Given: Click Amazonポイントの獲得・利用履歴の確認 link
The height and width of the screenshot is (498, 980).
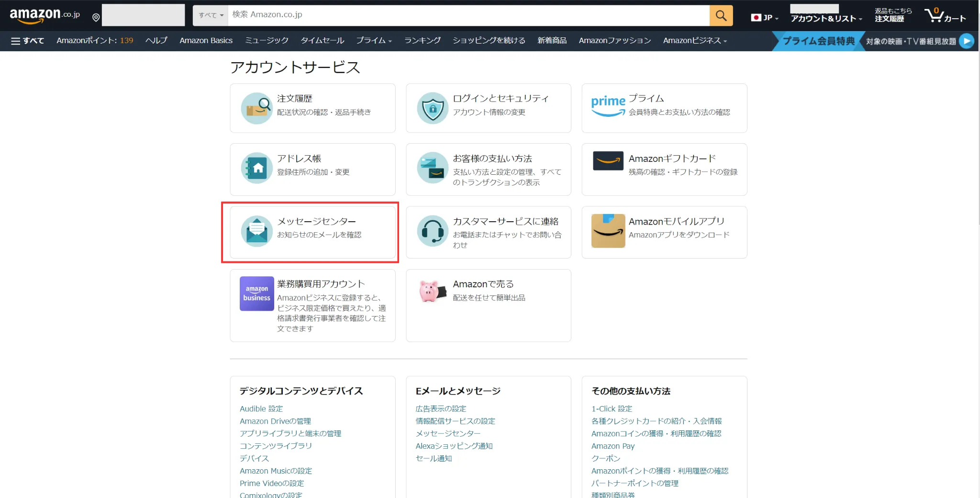Looking at the screenshot, I should 660,471.
